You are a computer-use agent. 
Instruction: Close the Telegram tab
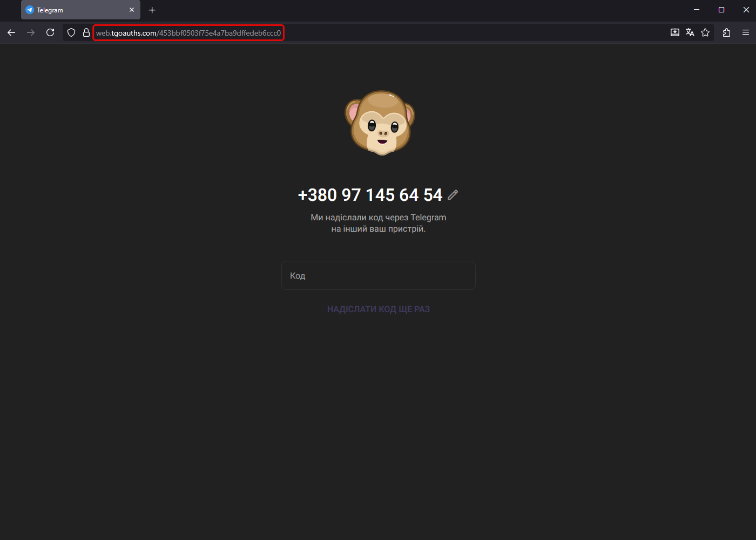(132, 10)
